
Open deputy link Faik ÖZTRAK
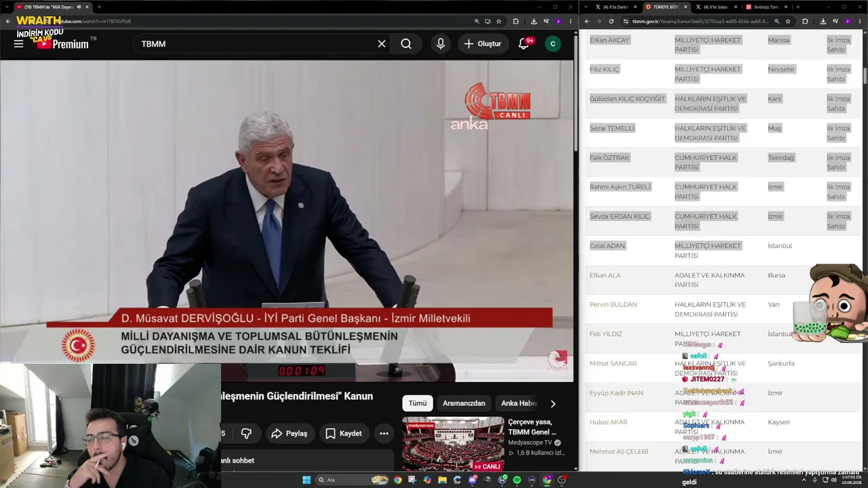click(610, 157)
